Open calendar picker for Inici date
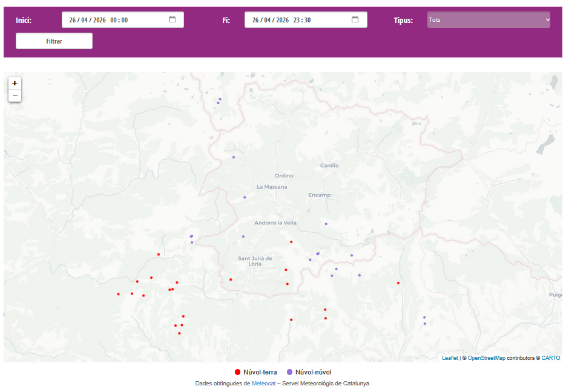The image size is (566, 392). coord(172,19)
